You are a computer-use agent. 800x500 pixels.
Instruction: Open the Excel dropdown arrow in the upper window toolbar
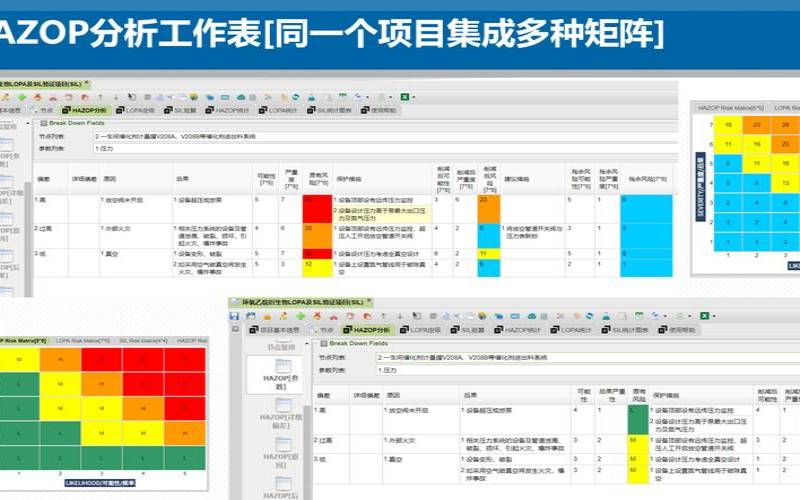[413, 97]
